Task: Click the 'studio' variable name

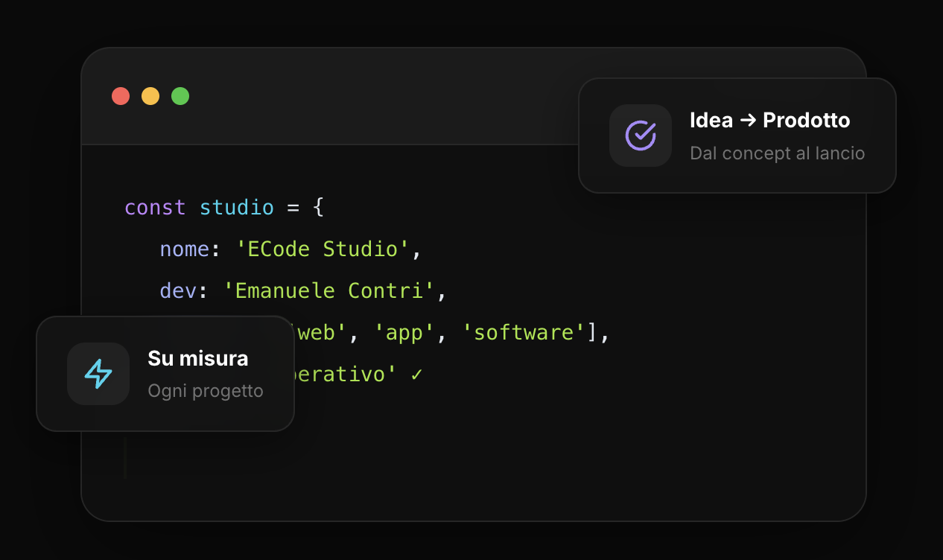Action: 237,207
